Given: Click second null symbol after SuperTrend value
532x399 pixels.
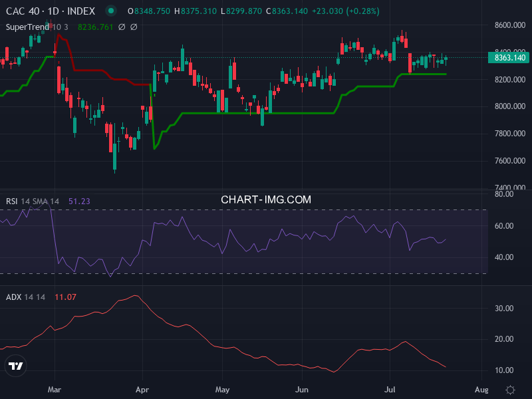Looking at the screenshot, I should (x=134, y=27).
